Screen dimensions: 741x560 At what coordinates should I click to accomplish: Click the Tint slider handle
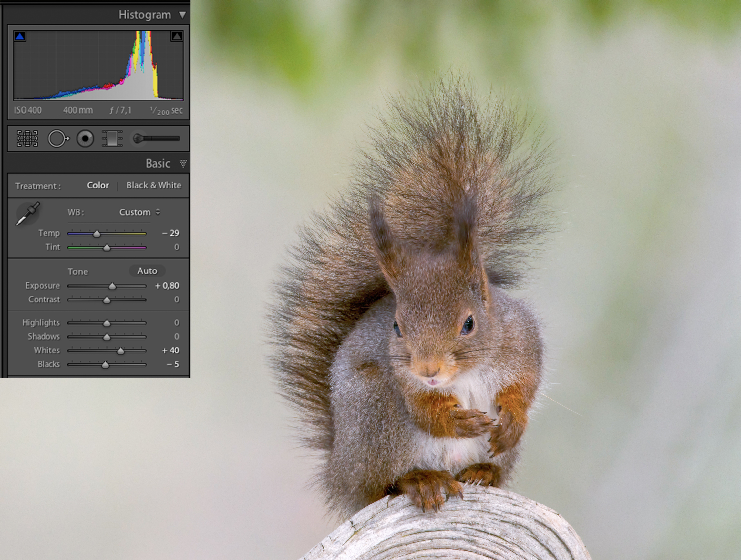107,248
